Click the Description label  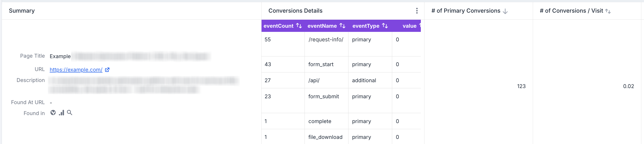(x=31, y=80)
